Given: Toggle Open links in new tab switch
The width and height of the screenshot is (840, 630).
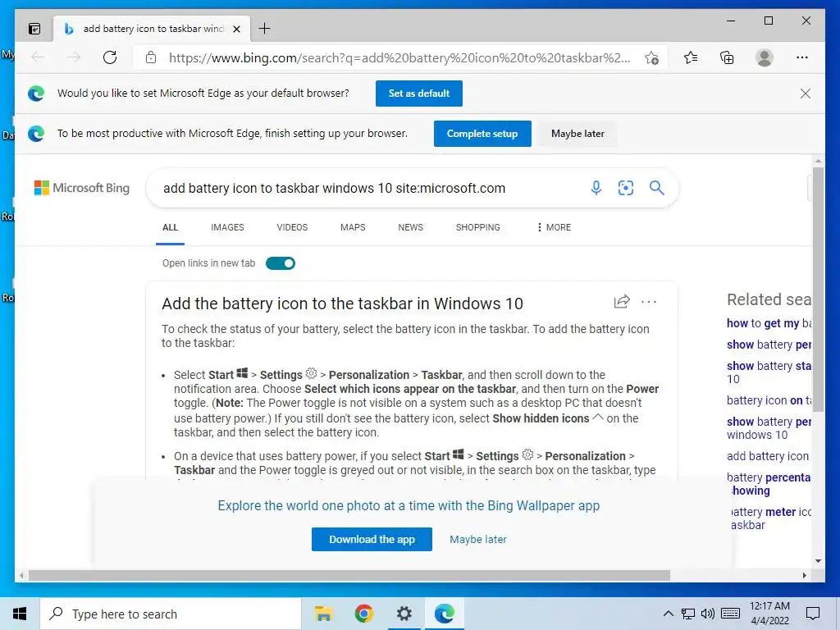Looking at the screenshot, I should pyautogui.click(x=281, y=263).
